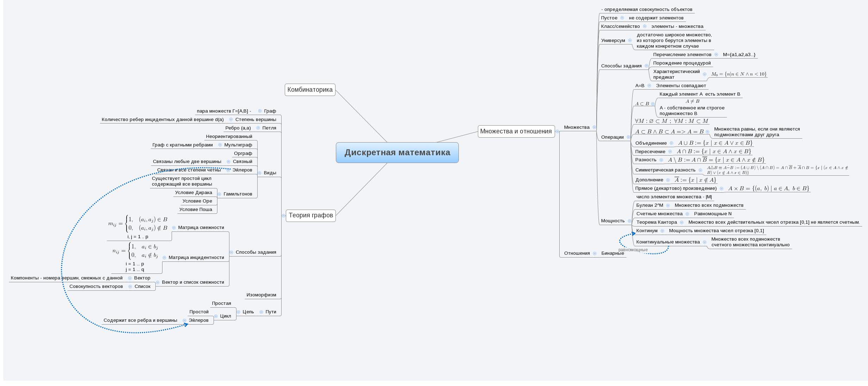
Task: Click the collapse icon next to Способы задания
Action: coord(231,252)
